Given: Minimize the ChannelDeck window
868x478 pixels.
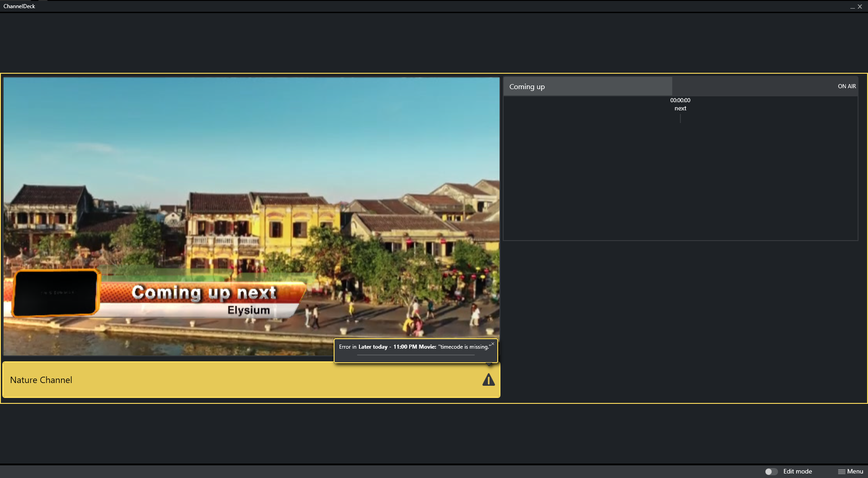Looking at the screenshot, I should (x=852, y=7).
